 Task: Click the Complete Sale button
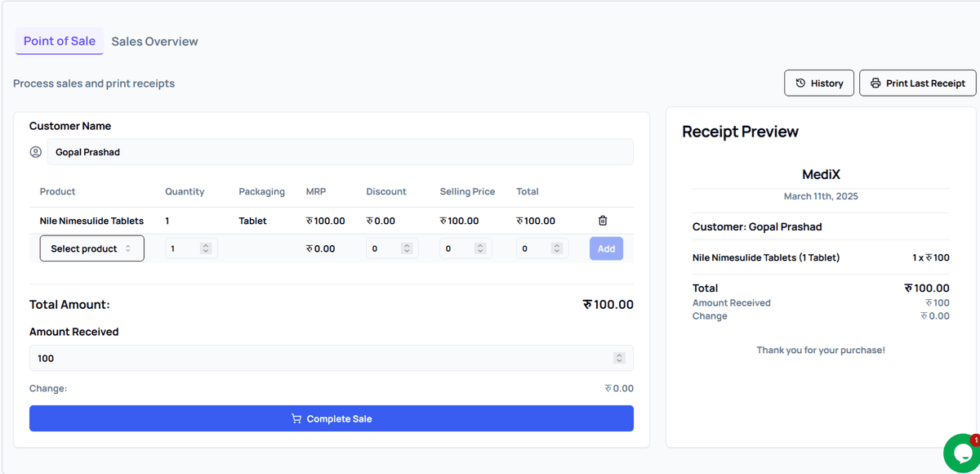[331, 418]
